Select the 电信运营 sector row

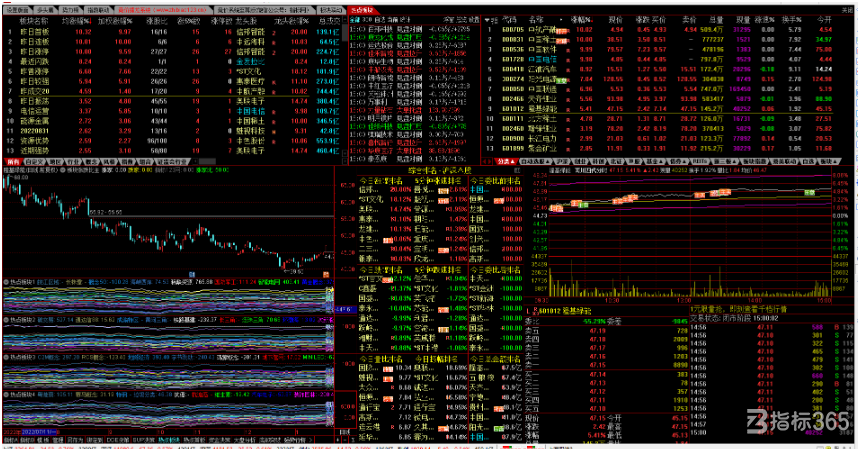tap(173, 111)
